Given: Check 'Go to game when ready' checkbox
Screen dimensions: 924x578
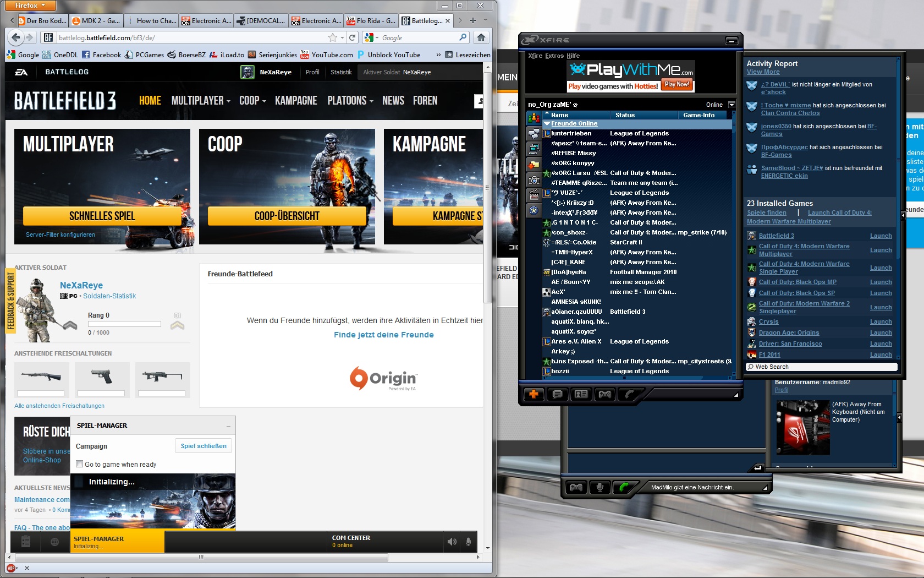Looking at the screenshot, I should tap(80, 464).
